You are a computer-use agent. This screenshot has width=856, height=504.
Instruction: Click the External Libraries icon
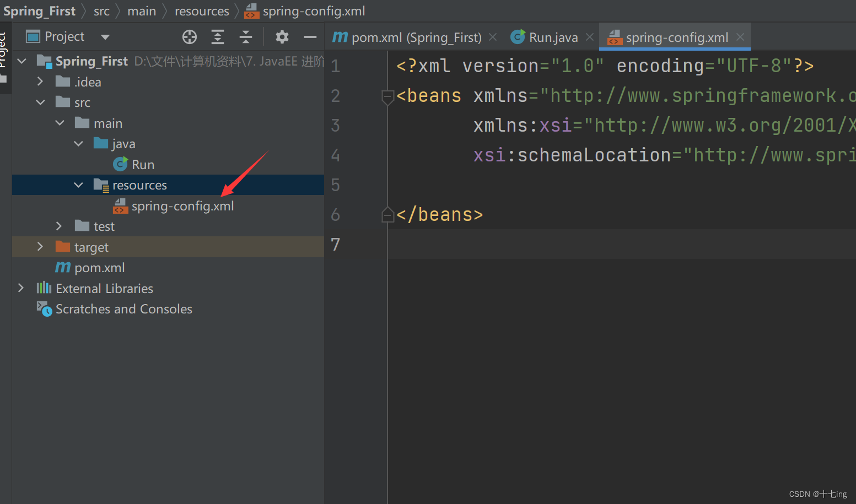click(44, 288)
